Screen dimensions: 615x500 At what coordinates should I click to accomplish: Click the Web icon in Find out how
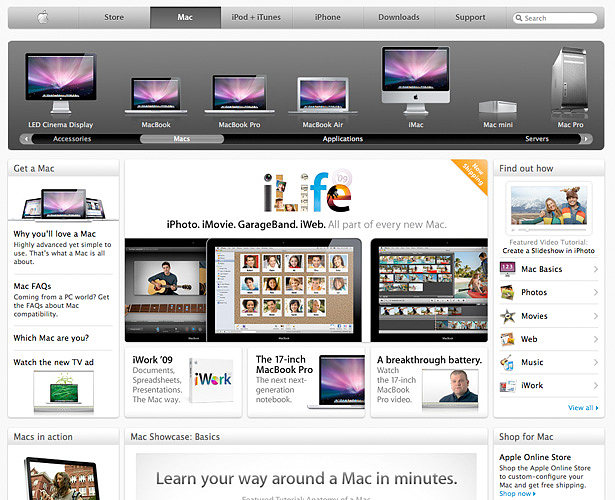point(508,339)
